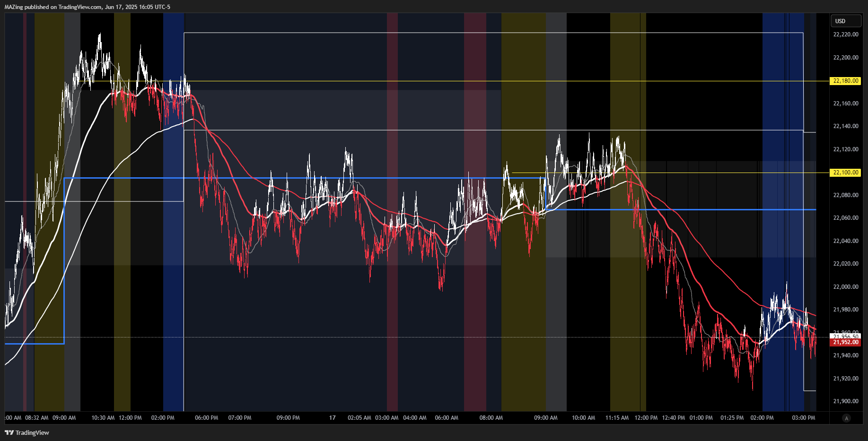Click the 22,160.00 price axis label
The image size is (868, 441).
coord(846,104)
